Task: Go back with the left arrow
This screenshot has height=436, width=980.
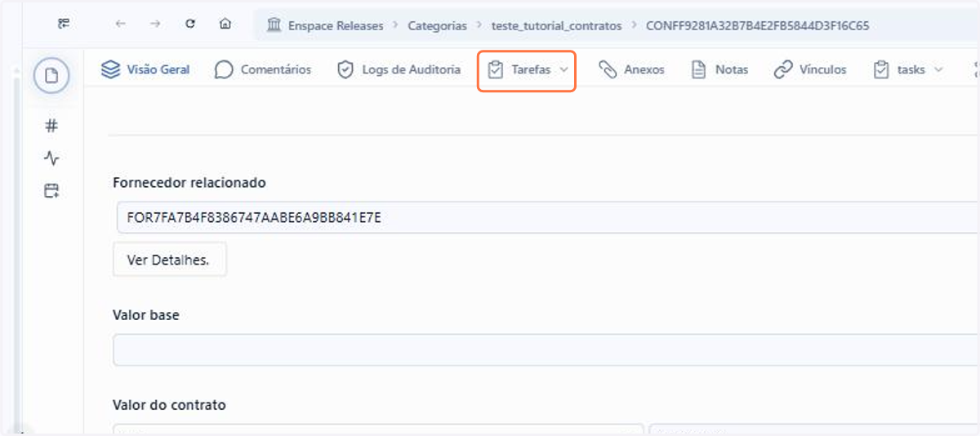Action: [x=121, y=24]
